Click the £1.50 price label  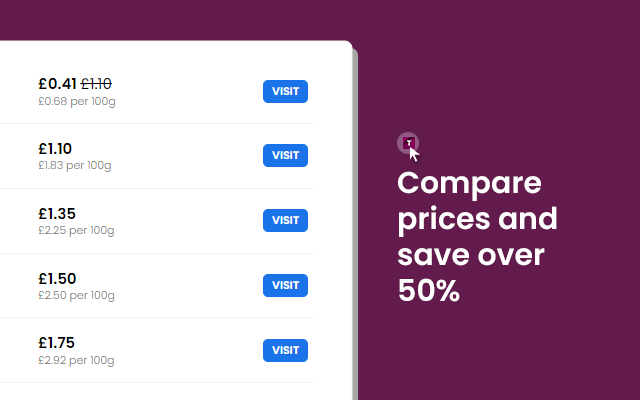[57, 278]
